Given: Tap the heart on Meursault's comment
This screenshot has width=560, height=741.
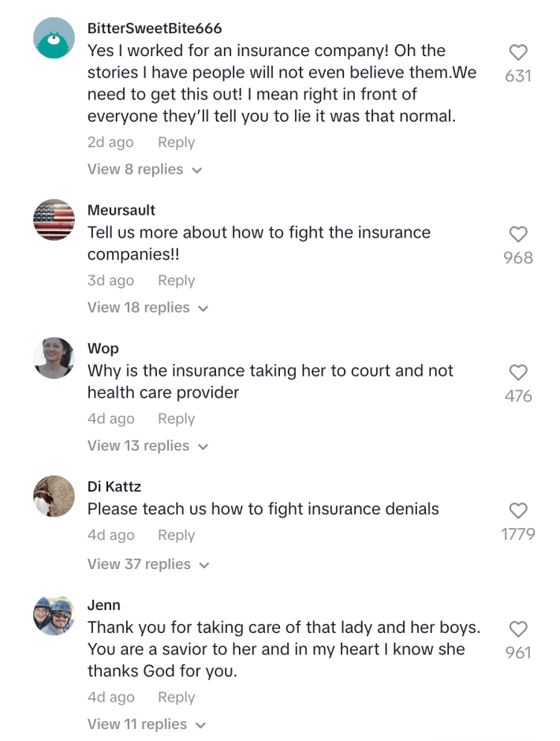Looking at the screenshot, I should [518, 234].
